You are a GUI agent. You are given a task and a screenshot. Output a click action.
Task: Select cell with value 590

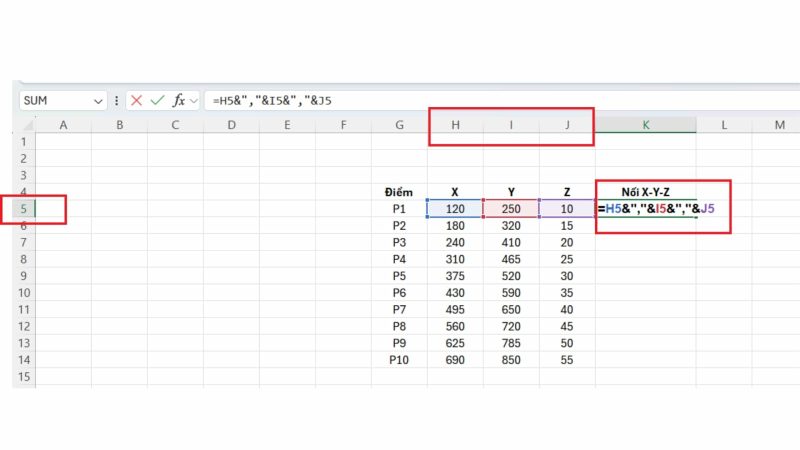[x=511, y=293]
